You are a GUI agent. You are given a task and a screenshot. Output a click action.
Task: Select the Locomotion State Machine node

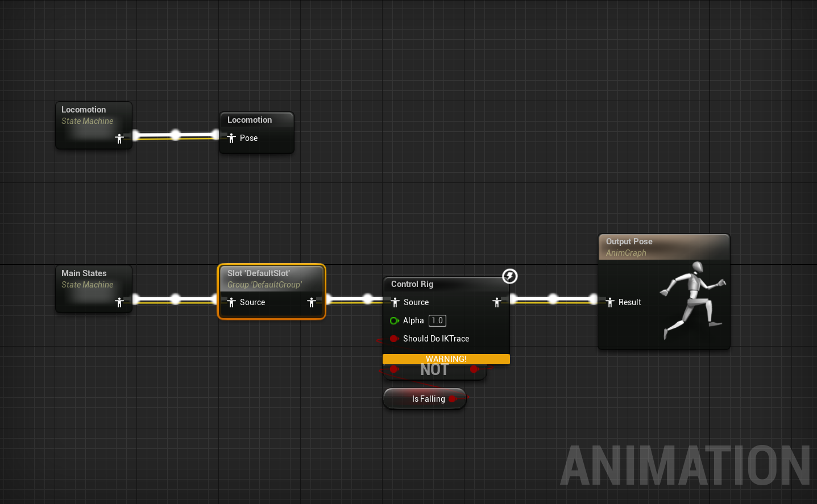[x=94, y=126]
